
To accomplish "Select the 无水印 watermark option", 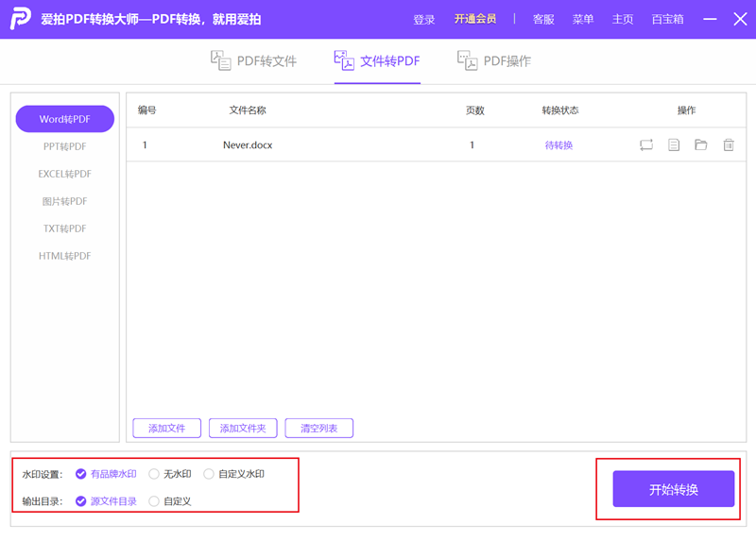I will pos(170,474).
